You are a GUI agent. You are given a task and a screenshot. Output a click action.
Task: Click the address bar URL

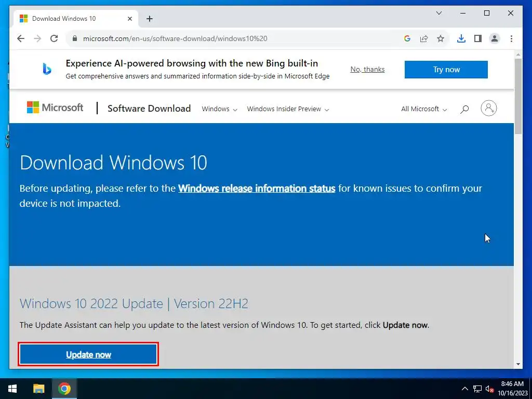point(175,38)
